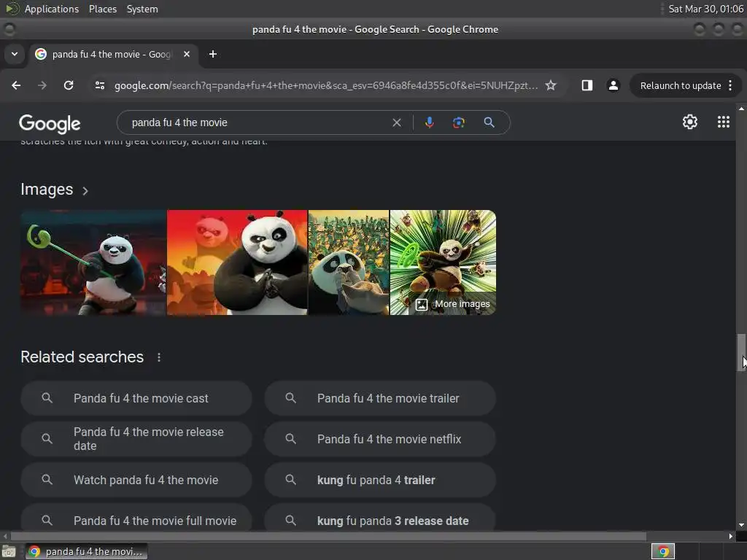Click the horizontal scrollbar thumb

click(x=328, y=536)
